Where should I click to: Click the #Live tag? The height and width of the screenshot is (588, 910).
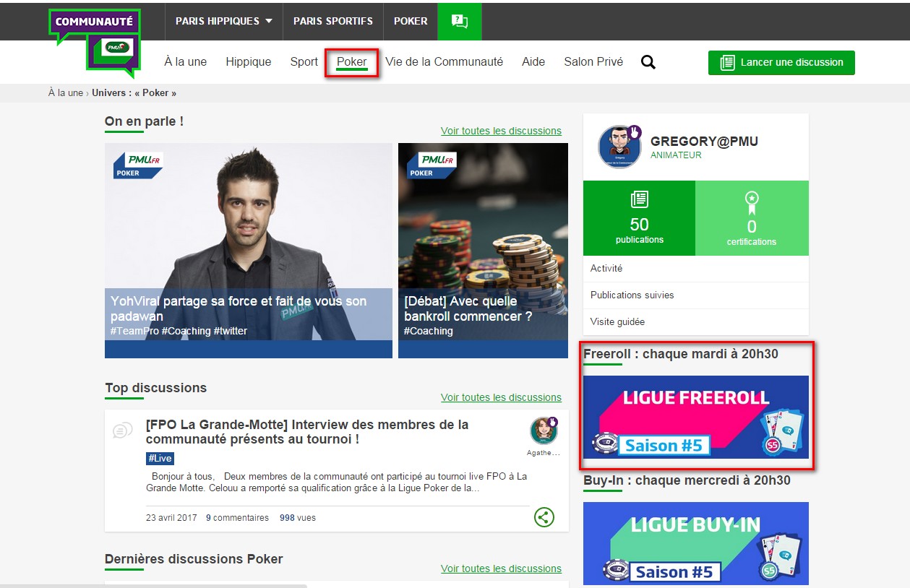[160, 459]
